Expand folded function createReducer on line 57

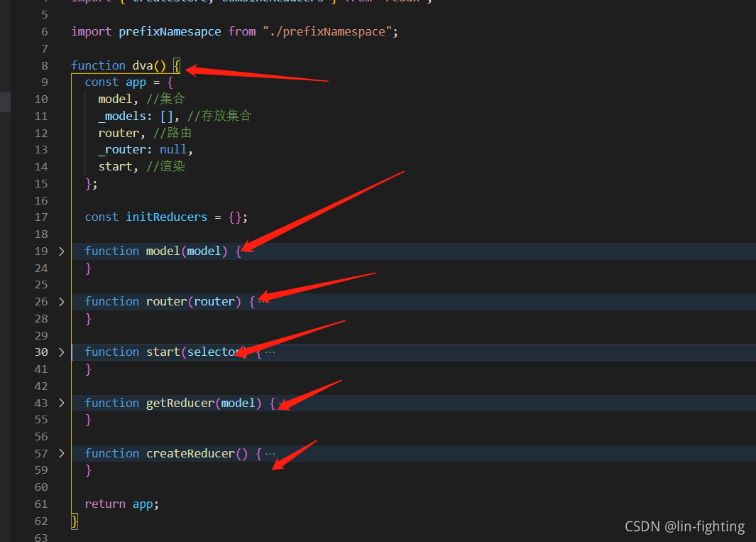(61, 453)
